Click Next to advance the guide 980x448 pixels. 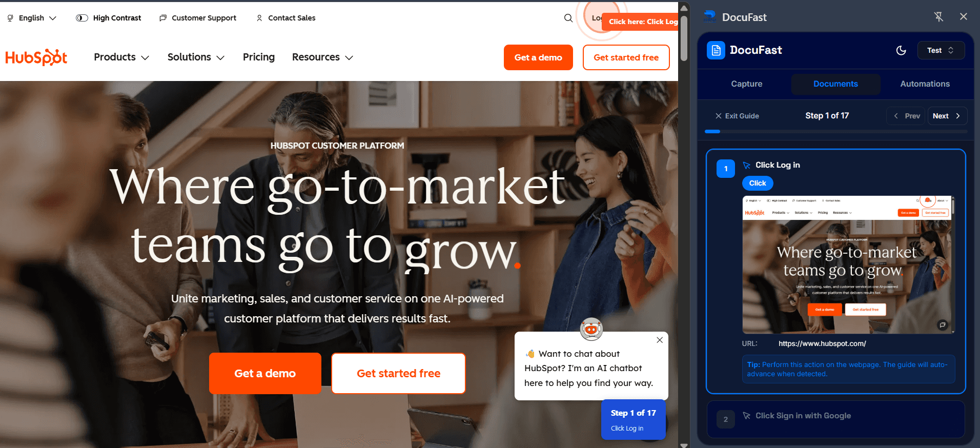pos(946,116)
